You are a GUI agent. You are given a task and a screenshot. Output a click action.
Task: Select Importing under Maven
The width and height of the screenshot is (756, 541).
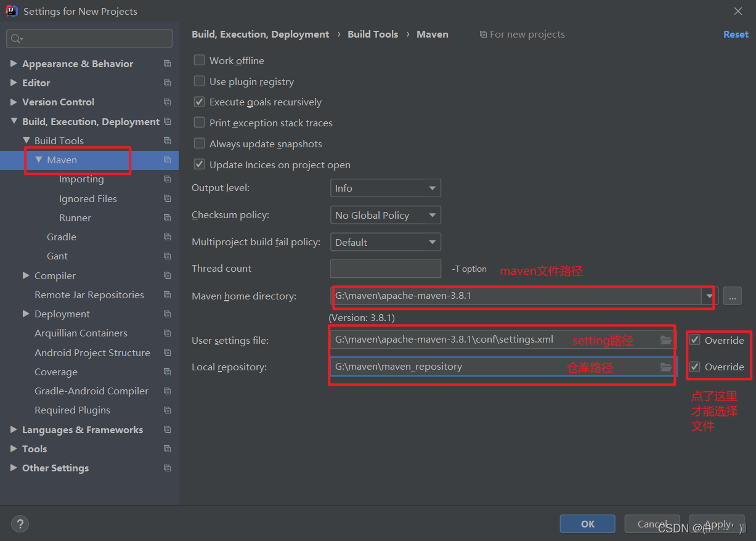pos(81,179)
